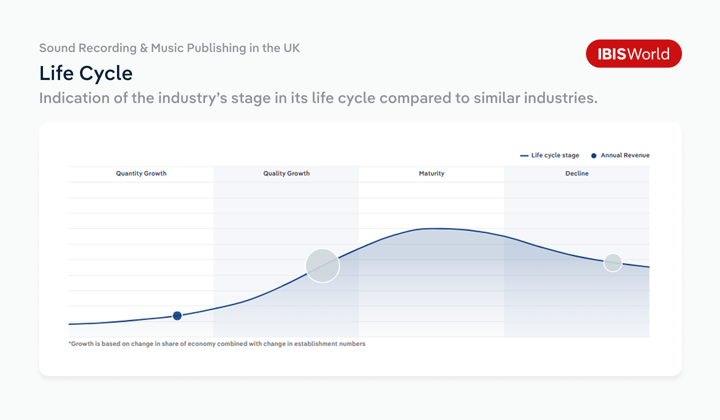Click the growth footnote below the chart
Viewport: 720px width, 420px height.
216,343
